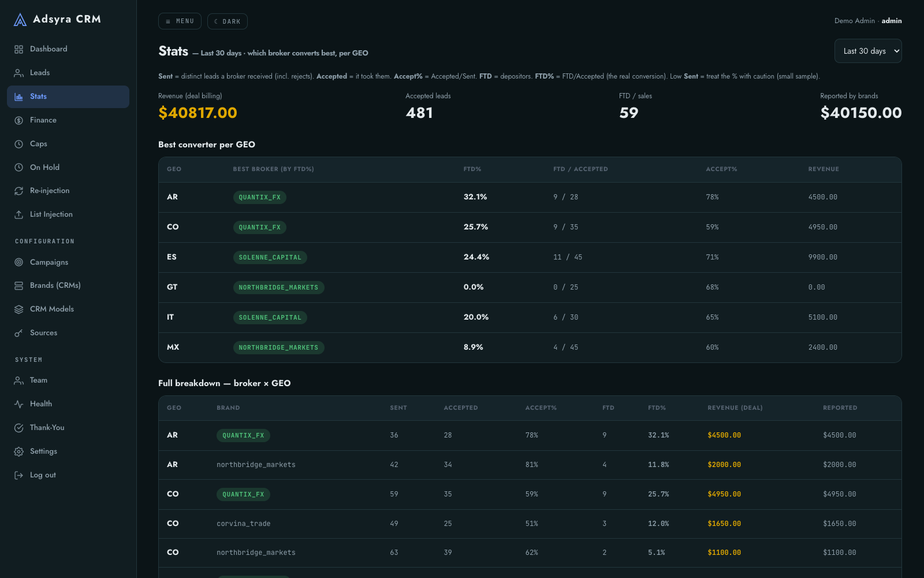
Task: Click NORTHBRIDGE_MARKETS badge in MX row
Action: pyautogui.click(x=278, y=347)
